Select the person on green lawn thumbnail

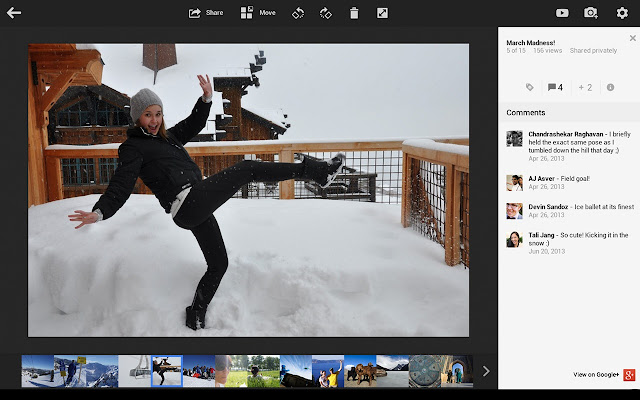[264, 371]
